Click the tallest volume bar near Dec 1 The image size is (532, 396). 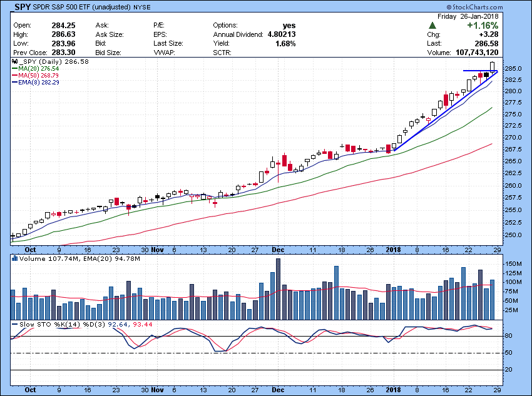[x=279, y=289]
